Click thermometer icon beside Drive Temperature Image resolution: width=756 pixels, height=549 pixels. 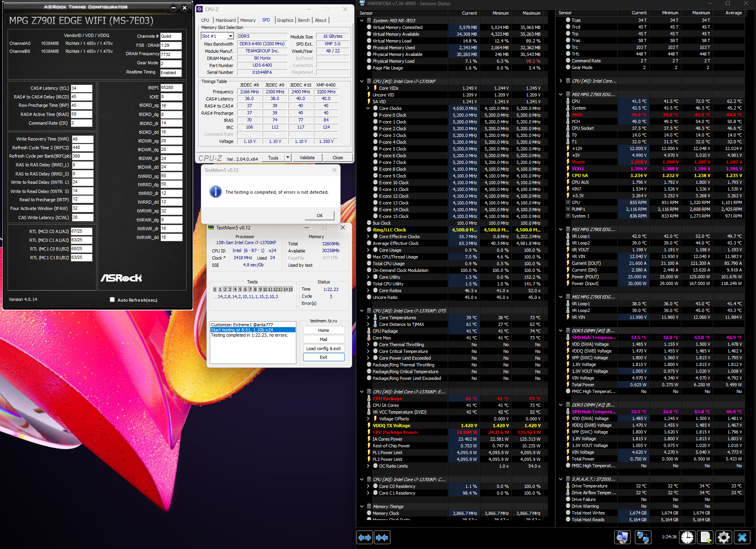[568, 486]
